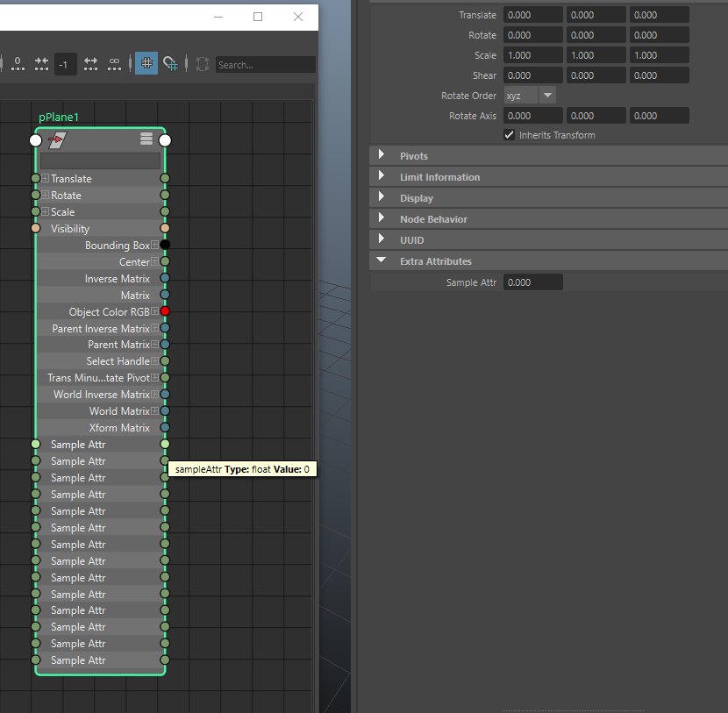Click the reduce traversal depth arrows icon
728x713 pixels.
[x=41, y=64]
